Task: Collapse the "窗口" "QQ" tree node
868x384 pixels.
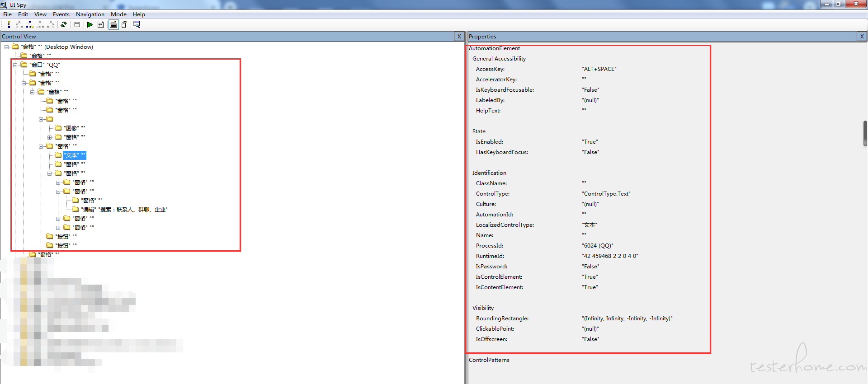Action: (15, 65)
